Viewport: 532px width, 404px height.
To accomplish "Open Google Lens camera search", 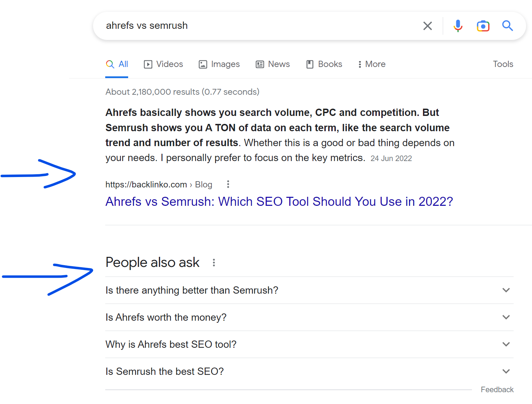I will pos(483,26).
